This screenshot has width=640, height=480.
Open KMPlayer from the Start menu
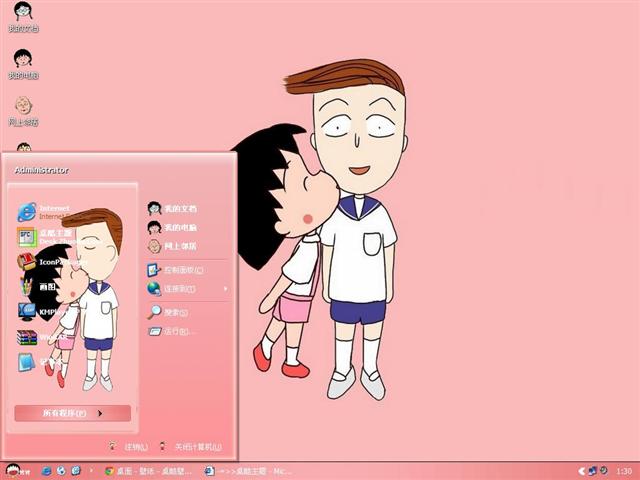pyautogui.click(x=47, y=312)
